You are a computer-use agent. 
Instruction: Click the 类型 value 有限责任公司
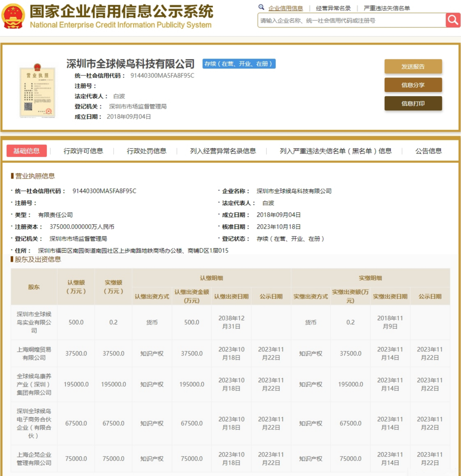tap(55, 215)
